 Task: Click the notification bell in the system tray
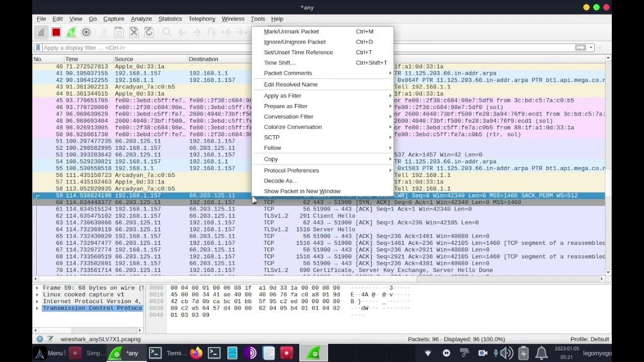(541, 353)
